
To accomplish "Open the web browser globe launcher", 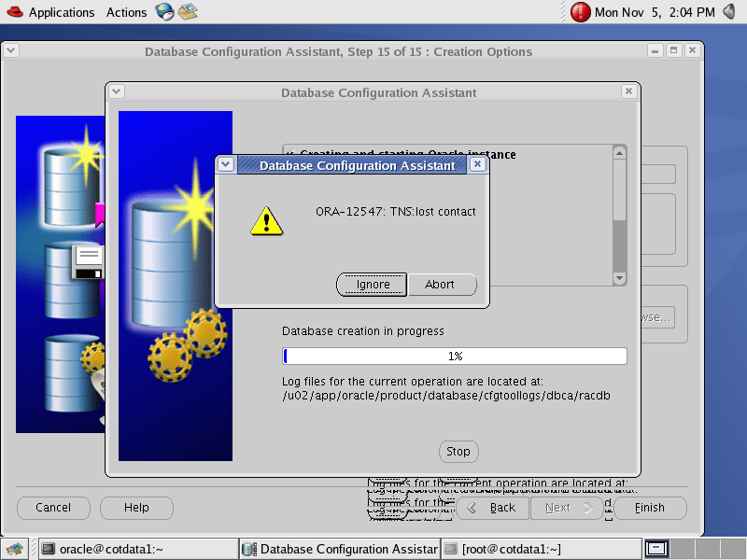I will [165, 12].
